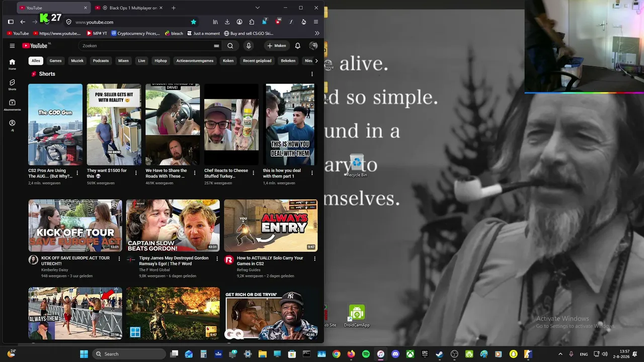Open a new browser tab
The height and width of the screenshot is (362, 644).
tap(174, 8)
